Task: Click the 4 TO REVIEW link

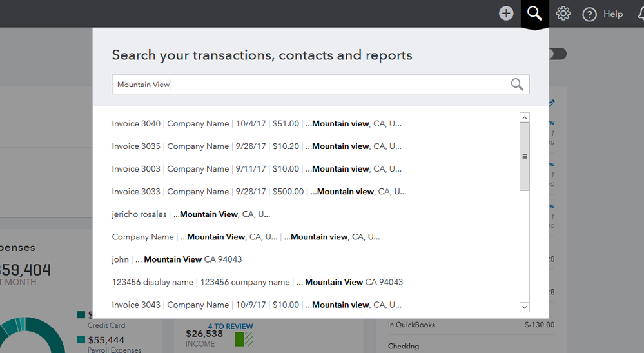Action: 230,327
